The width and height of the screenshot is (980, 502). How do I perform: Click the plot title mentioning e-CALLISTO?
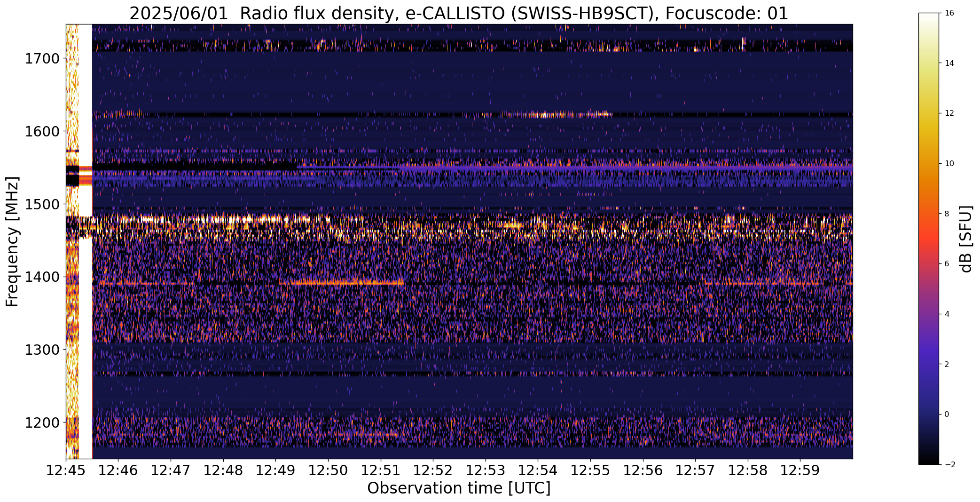click(x=459, y=13)
